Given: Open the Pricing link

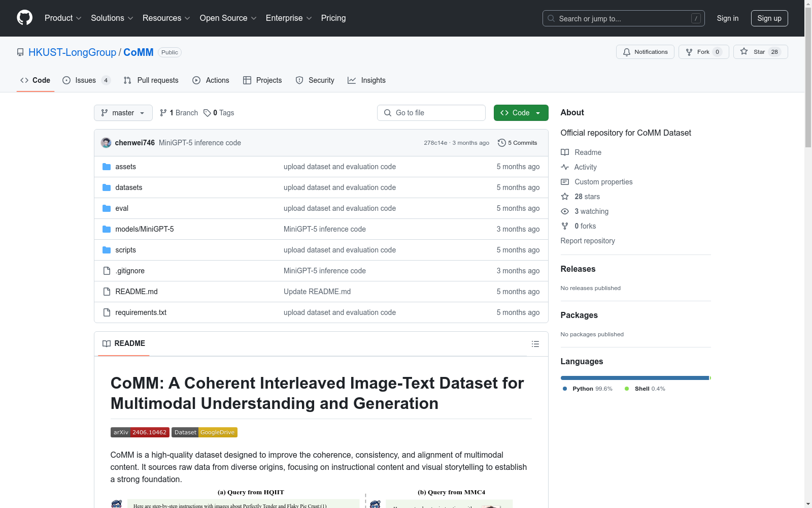Looking at the screenshot, I should 333,18.
